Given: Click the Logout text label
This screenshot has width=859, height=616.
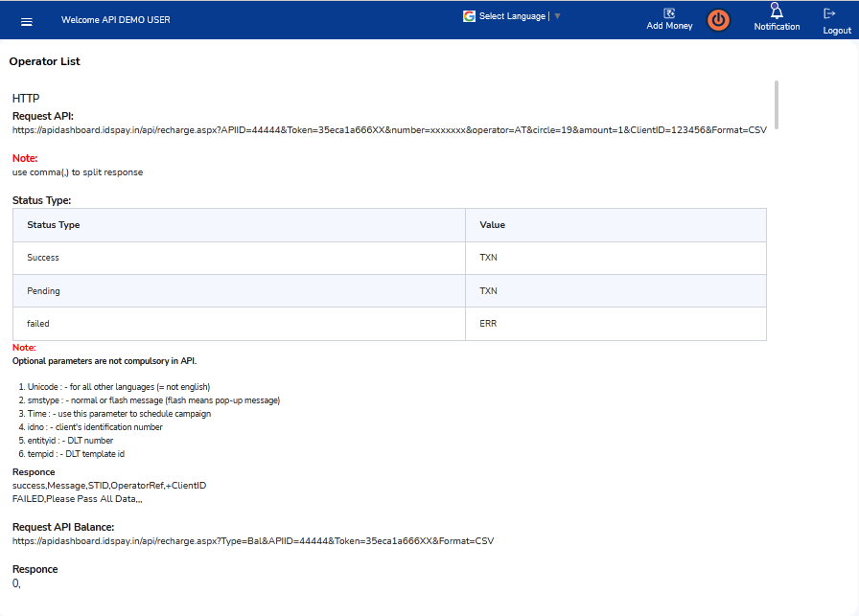Looking at the screenshot, I should click(x=836, y=31).
